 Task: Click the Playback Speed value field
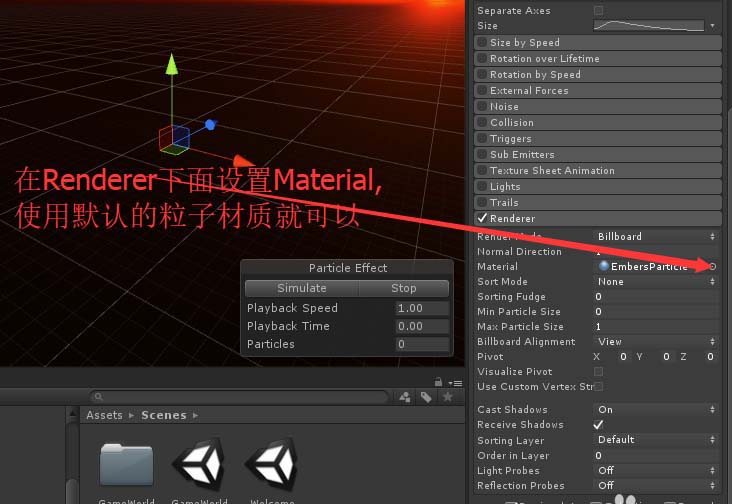click(x=422, y=308)
